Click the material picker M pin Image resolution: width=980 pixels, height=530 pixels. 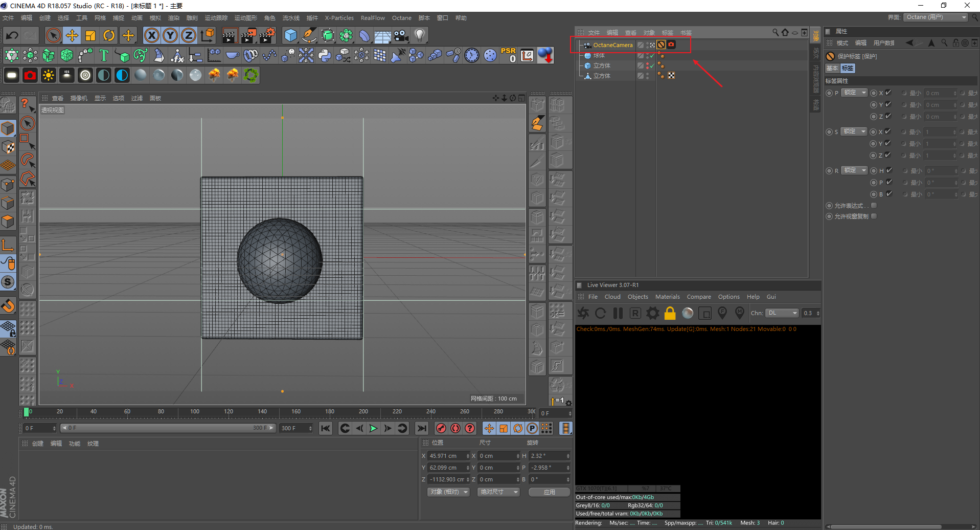point(740,313)
